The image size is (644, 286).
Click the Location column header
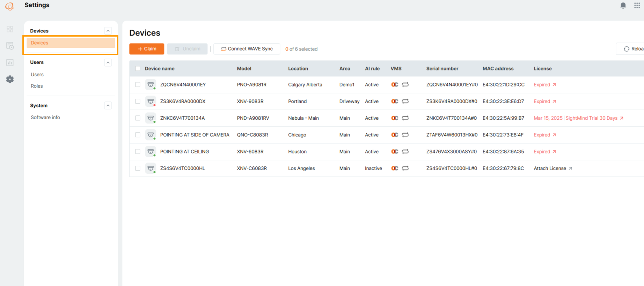[298, 68]
